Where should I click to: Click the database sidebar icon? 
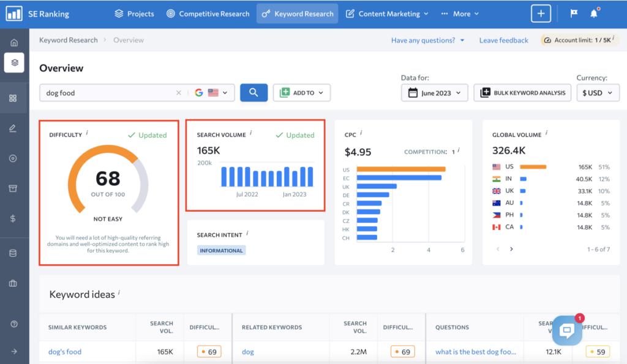coord(13,253)
